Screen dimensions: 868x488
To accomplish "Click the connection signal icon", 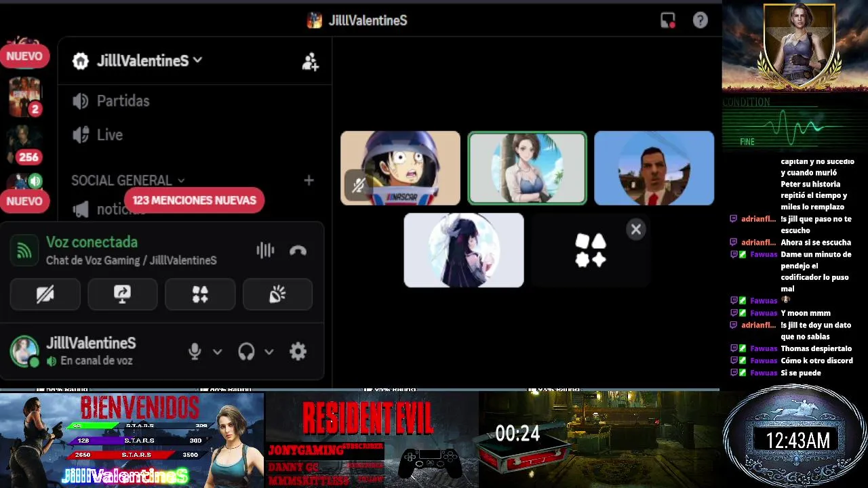I will [24, 251].
